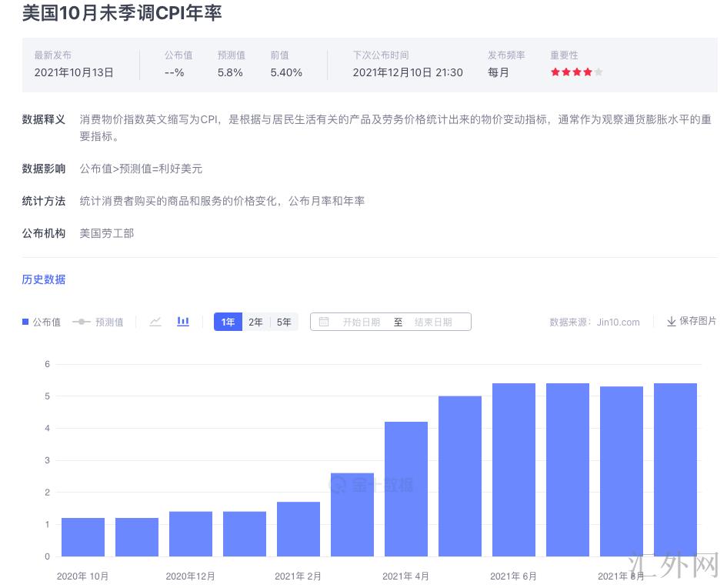Click the 2020年 10月 chart bar

point(83,537)
